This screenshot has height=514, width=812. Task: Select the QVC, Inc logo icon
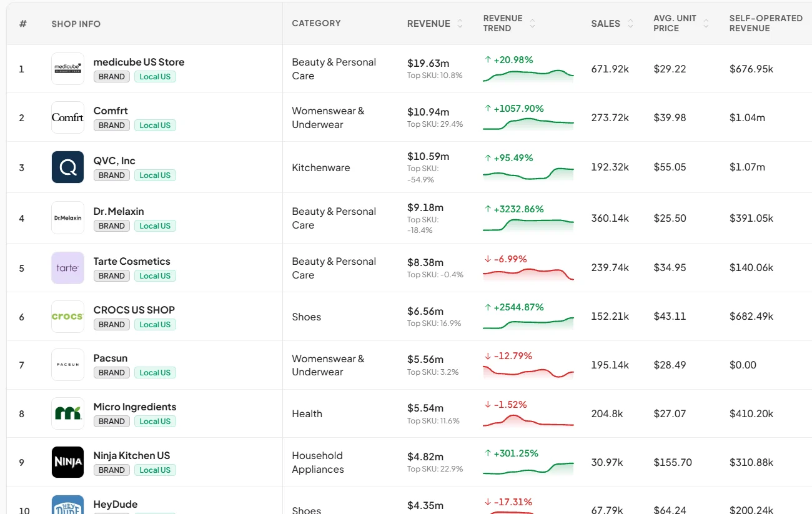tap(67, 167)
